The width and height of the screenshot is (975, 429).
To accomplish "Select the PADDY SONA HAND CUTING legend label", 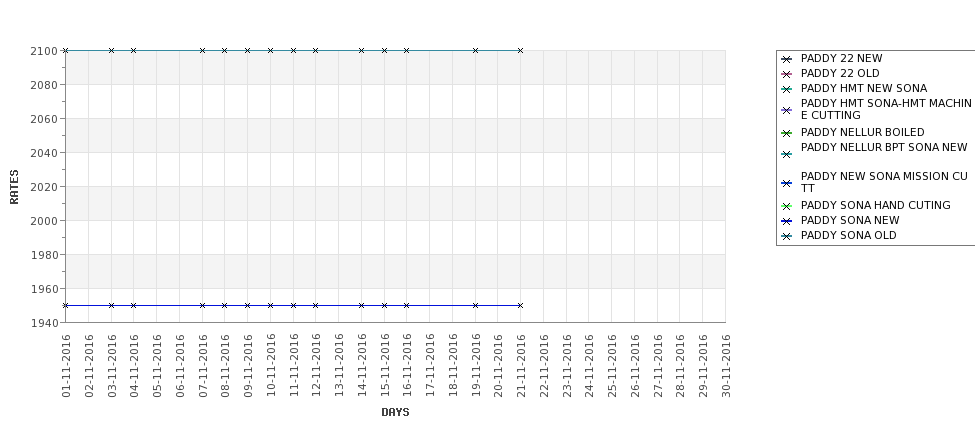I will click(876, 205).
